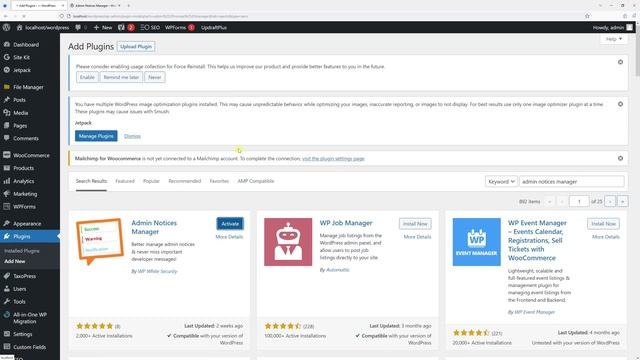Click the New content plus item

pos(103,27)
